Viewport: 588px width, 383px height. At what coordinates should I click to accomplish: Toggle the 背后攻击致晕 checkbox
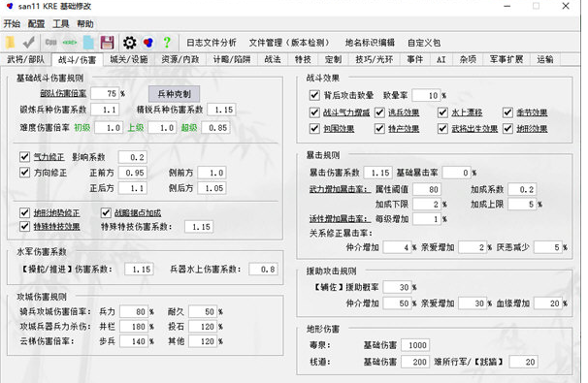tap(314, 95)
